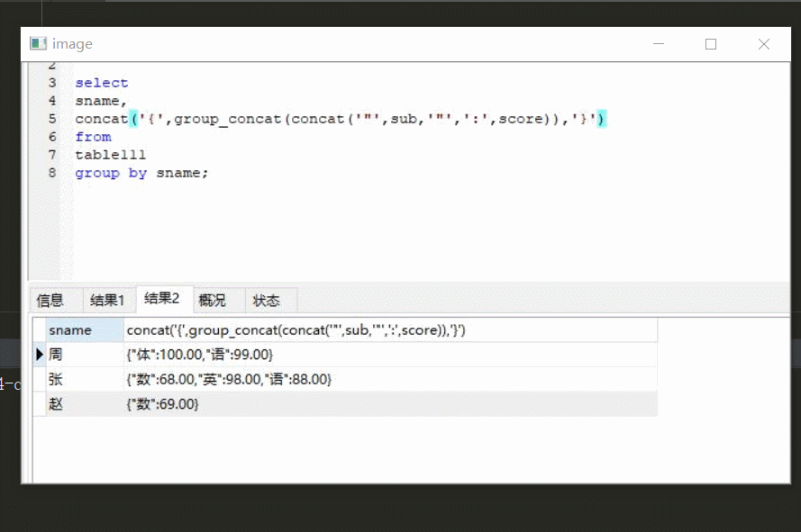This screenshot has width=801, height=532.
Task: Click the row indicator arrow beside 周
Action: coord(40,355)
